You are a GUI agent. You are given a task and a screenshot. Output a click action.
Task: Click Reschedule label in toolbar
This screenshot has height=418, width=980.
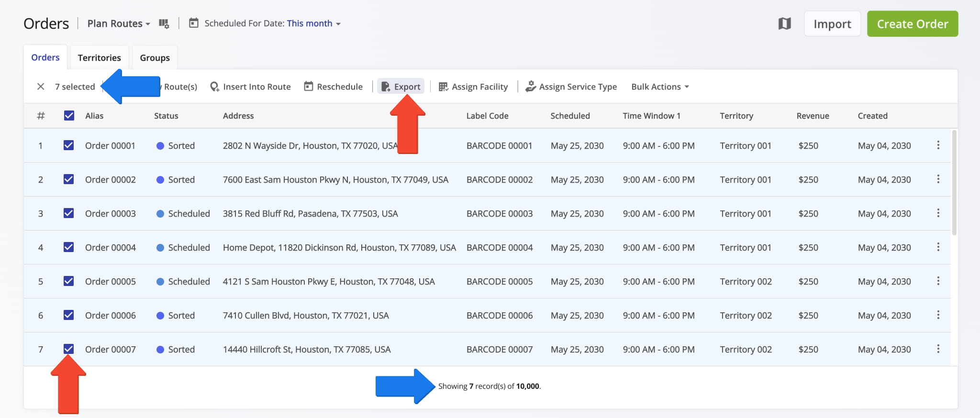[340, 87]
